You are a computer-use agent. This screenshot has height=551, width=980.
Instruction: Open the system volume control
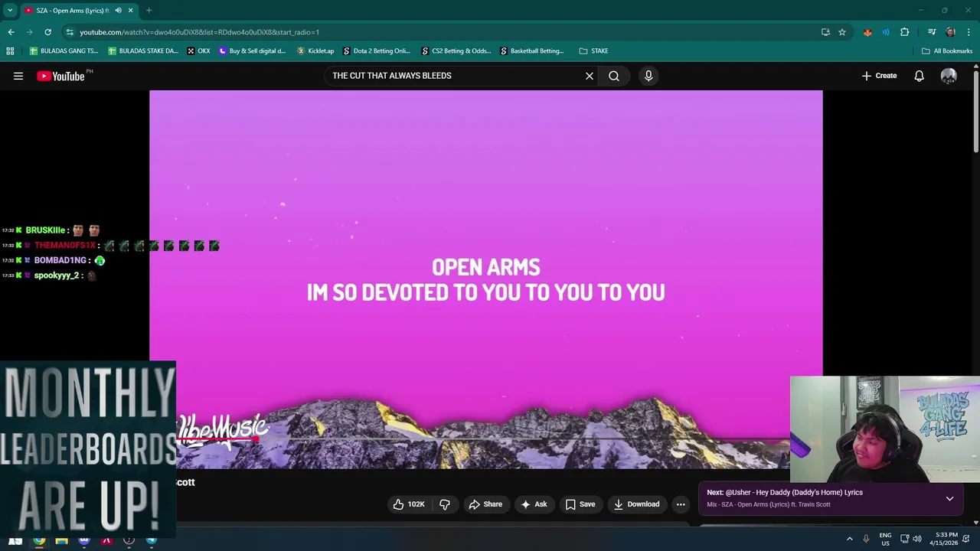(917, 539)
